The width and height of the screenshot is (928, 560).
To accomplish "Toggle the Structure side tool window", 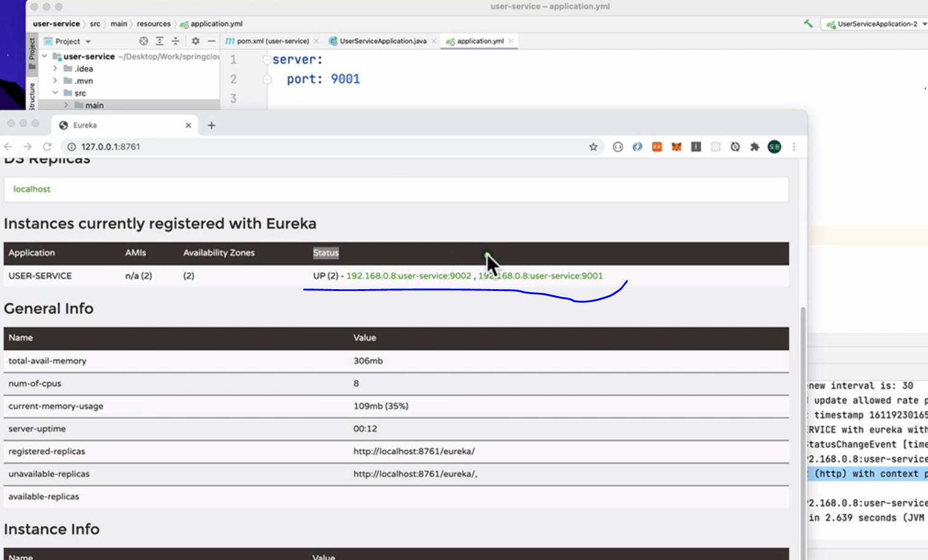I will click(32, 97).
